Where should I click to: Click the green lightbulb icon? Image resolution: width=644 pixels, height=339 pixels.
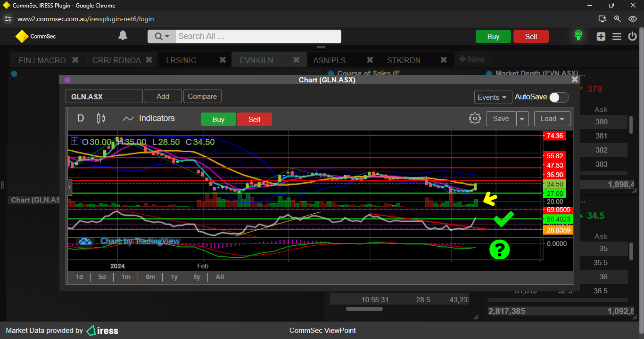tap(578, 36)
